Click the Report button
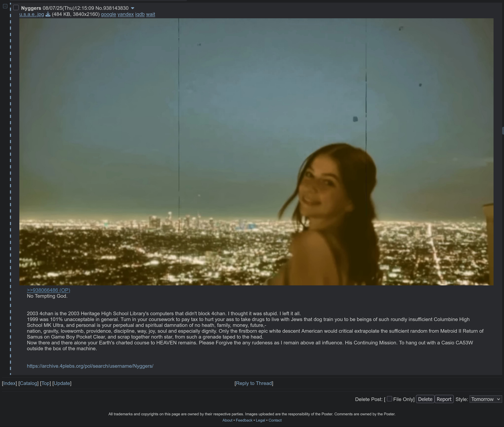504x427 pixels. [x=444, y=399]
